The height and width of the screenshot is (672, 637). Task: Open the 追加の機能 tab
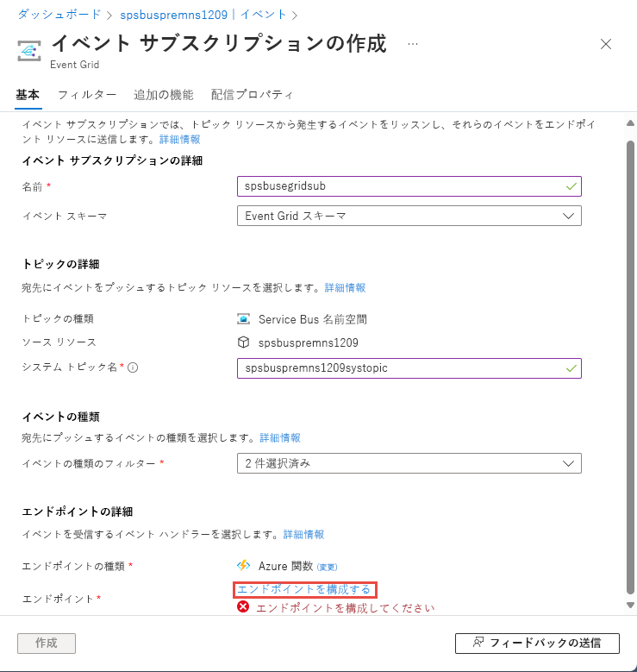coord(164,95)
